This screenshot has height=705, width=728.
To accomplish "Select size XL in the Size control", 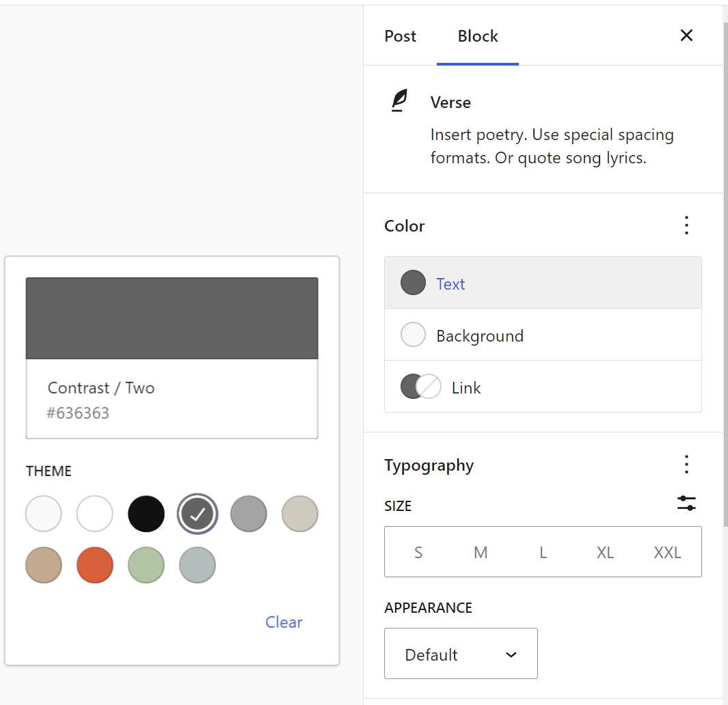I will pos(605,552).
